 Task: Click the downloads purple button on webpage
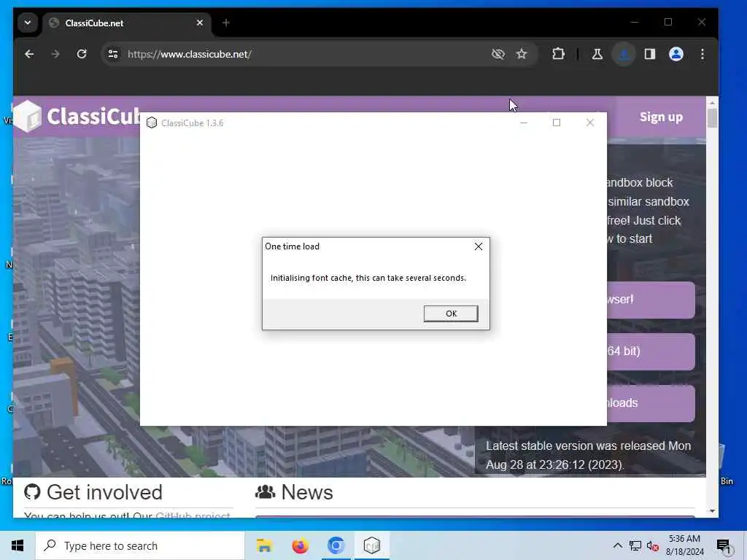click(x=651, y=403)
